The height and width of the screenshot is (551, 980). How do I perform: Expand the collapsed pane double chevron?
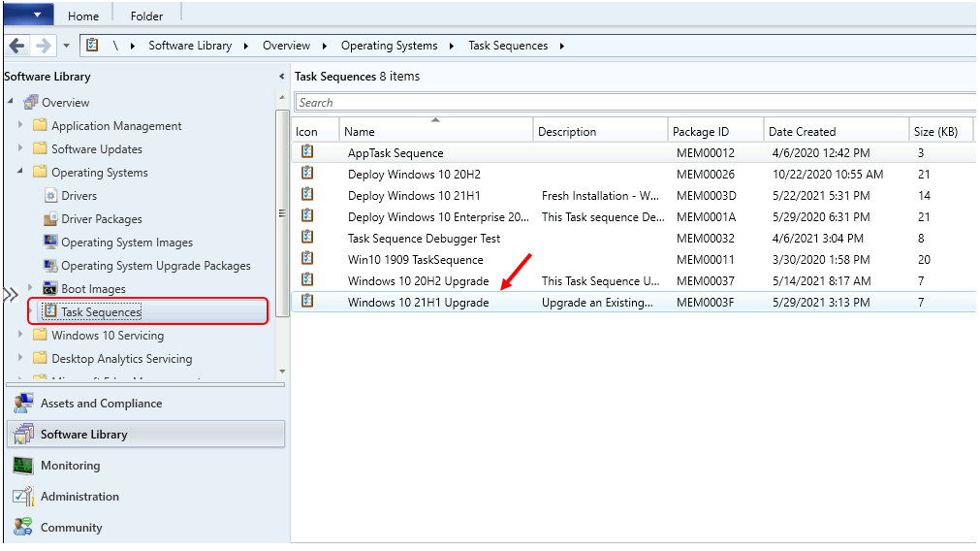(11, 295)
